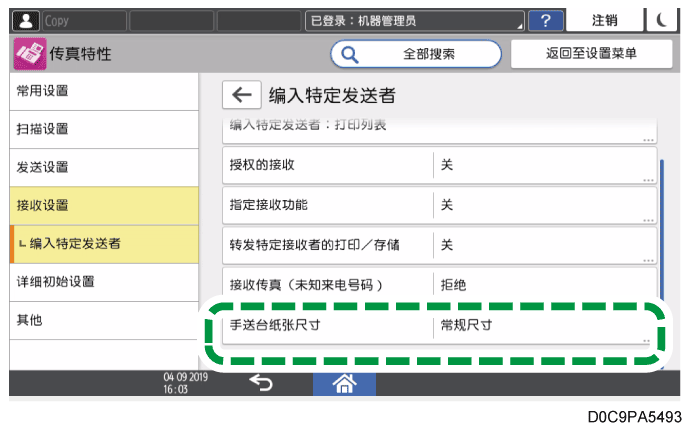
Task: Toggle 转发特定接收者的打印／存储 setting
Action: coord(438,245)
